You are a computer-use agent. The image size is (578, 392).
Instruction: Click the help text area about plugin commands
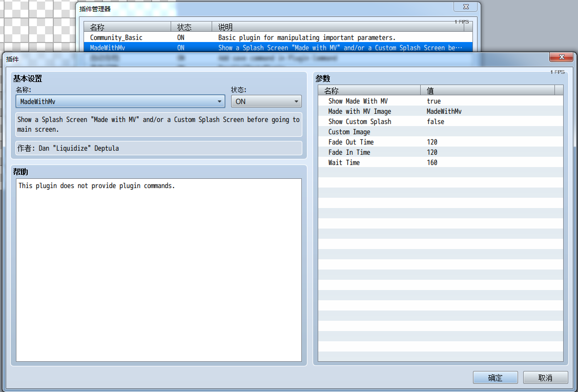click(159, 270)
